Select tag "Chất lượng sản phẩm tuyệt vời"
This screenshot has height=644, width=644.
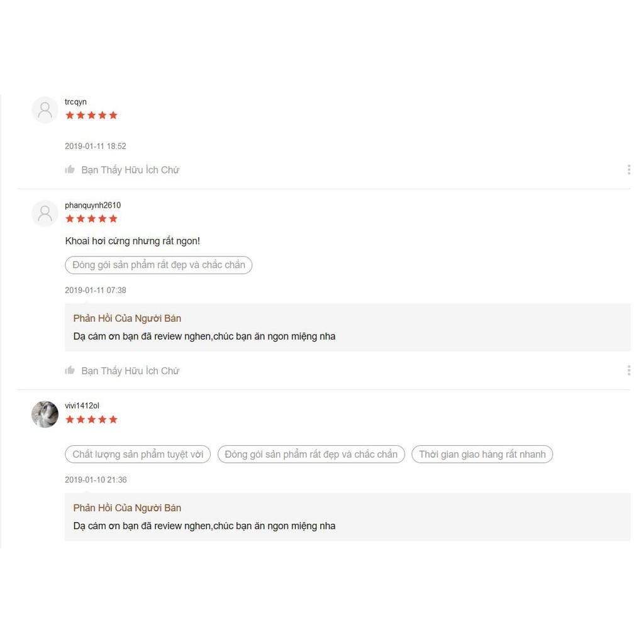tap(138, 454)
